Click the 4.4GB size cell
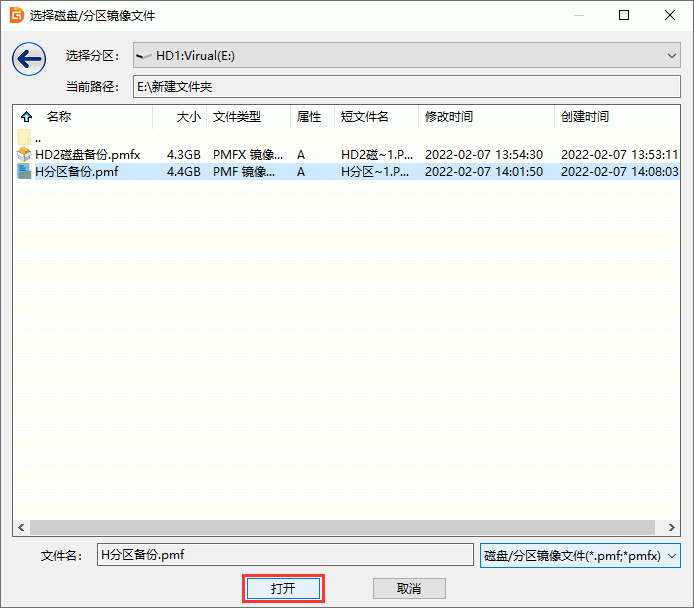The height and width of the screenshot is (608, 694). (184, 172)
